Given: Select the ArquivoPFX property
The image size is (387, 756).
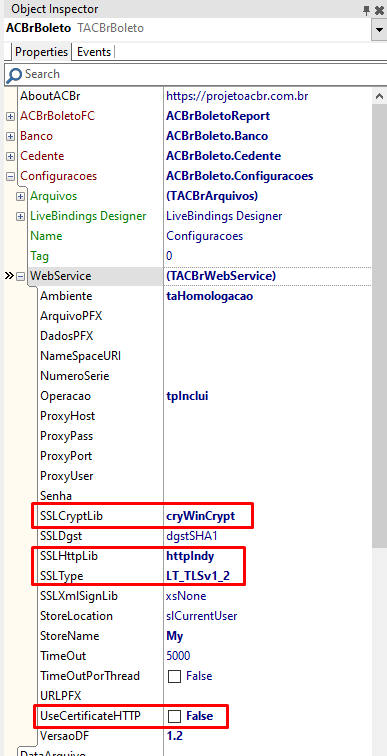Looking at the screenshot, I should pos(71,316).
